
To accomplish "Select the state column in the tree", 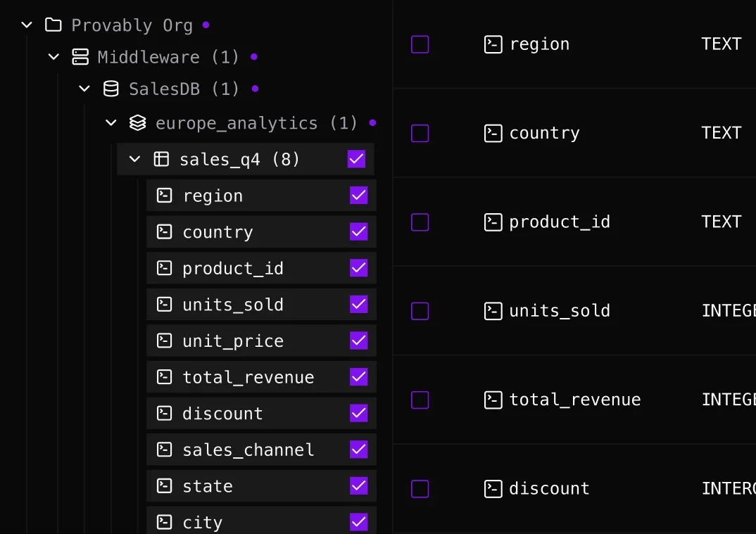I will coord(208,485).
